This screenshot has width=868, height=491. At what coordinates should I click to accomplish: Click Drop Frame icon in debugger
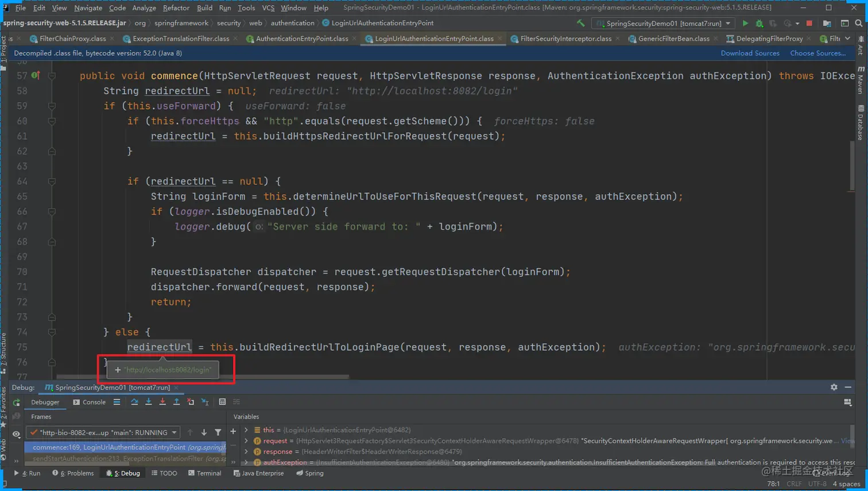pyautogui.click(x=191, y=402)
